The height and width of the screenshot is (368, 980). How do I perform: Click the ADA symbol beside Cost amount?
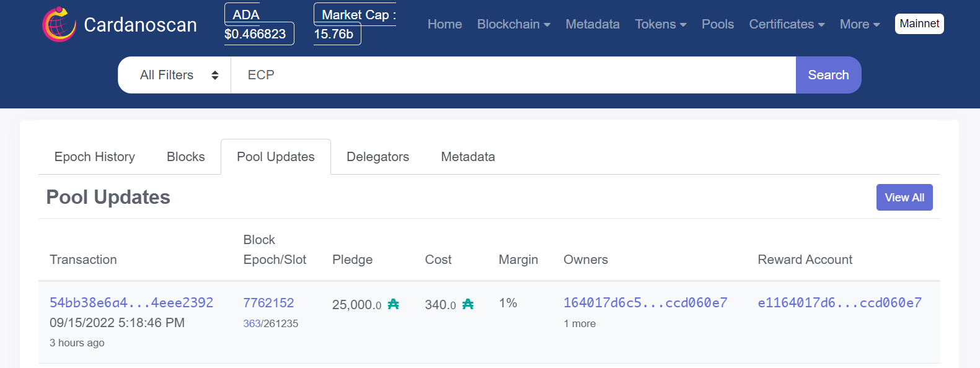pyautogui.click(x=467, y=304)
